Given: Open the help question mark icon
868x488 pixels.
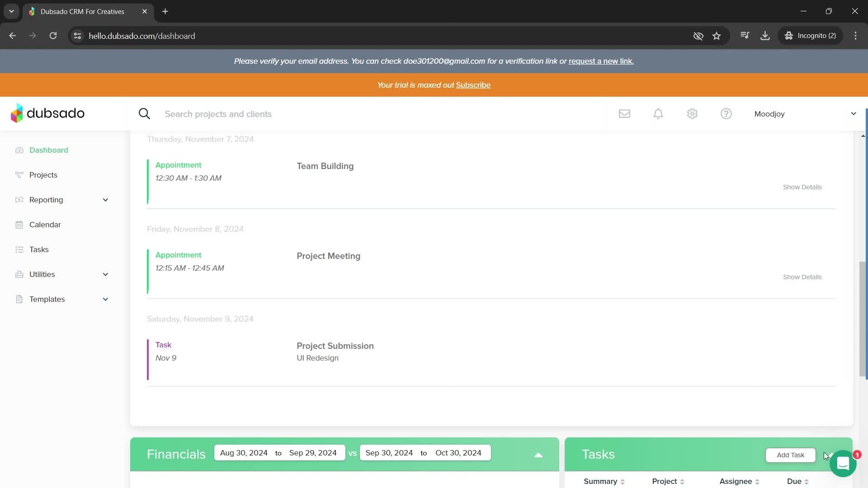Looking at the screenshot, I should (726, 114).
